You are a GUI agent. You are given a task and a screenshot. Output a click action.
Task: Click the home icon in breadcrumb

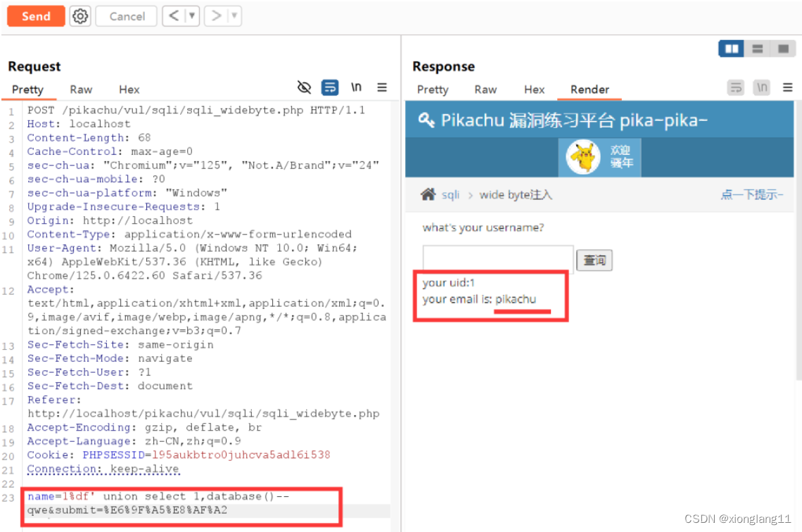428,194
